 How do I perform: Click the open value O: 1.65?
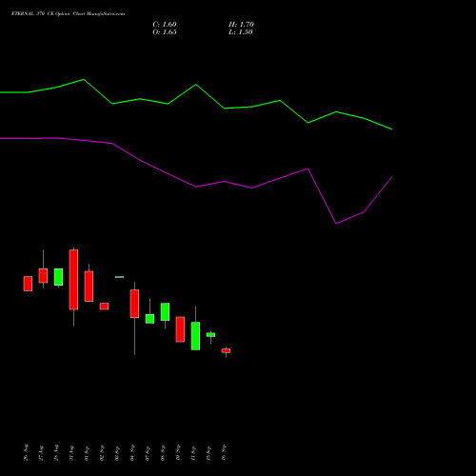[x=165, y=32]
